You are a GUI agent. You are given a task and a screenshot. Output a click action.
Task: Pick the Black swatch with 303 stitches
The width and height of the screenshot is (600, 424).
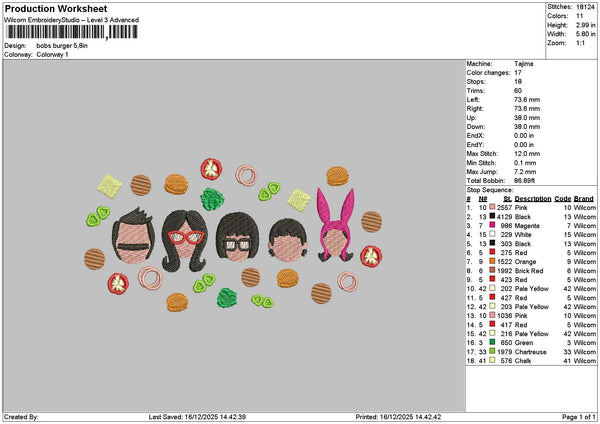point(492,243)
